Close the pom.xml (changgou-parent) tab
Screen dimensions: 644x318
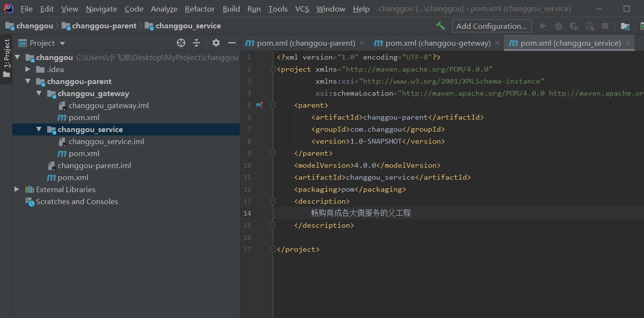tap(362, 43)
